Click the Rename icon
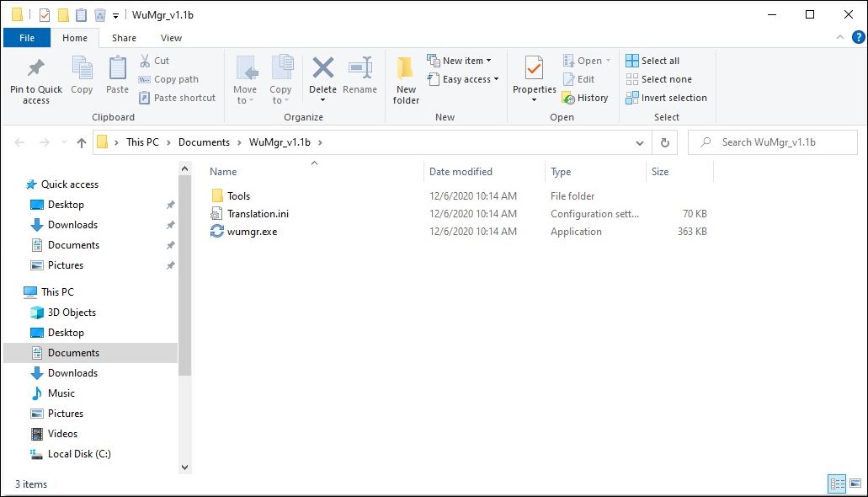Viewport: 868px width, 497px height. 359,69
